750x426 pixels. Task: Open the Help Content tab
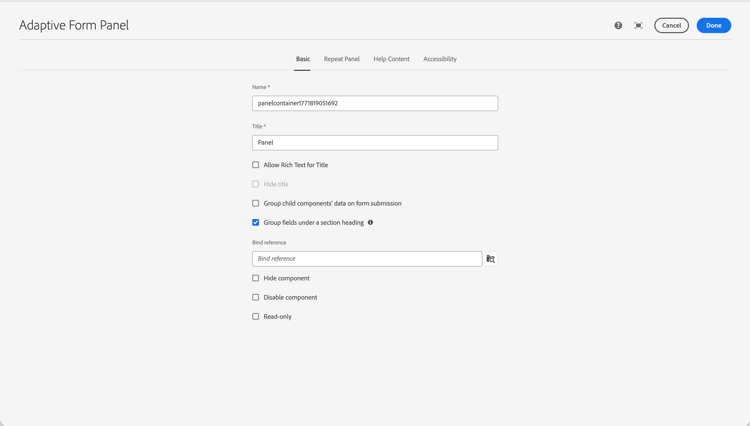(391, 59)
